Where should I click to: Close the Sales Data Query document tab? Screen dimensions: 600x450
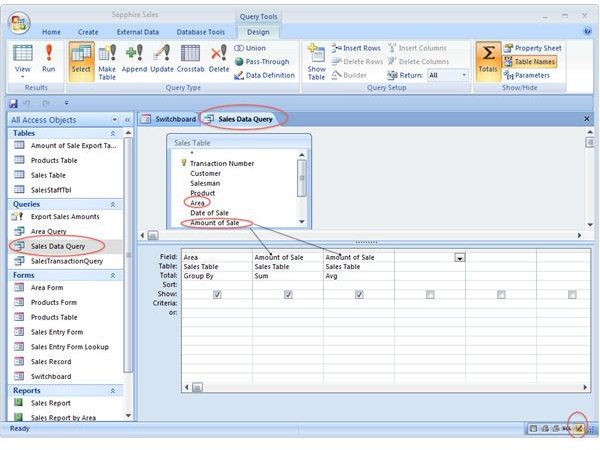pyautogui.click(x=587, y=119)
